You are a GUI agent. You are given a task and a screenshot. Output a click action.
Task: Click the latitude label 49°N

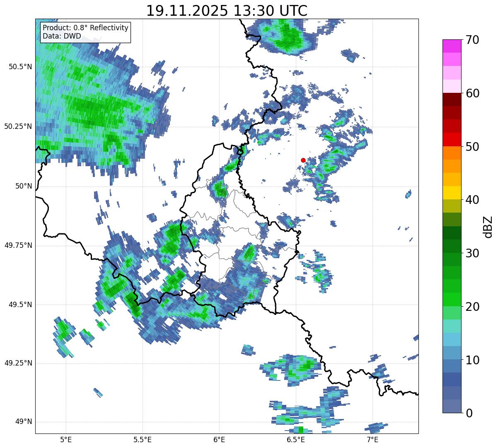[23, 422]
